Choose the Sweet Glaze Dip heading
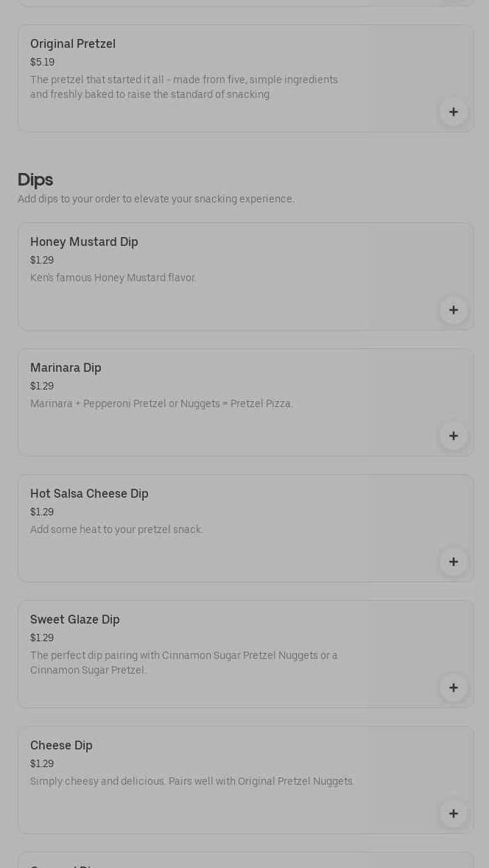 pyautogui.click(x=74, y=620)
